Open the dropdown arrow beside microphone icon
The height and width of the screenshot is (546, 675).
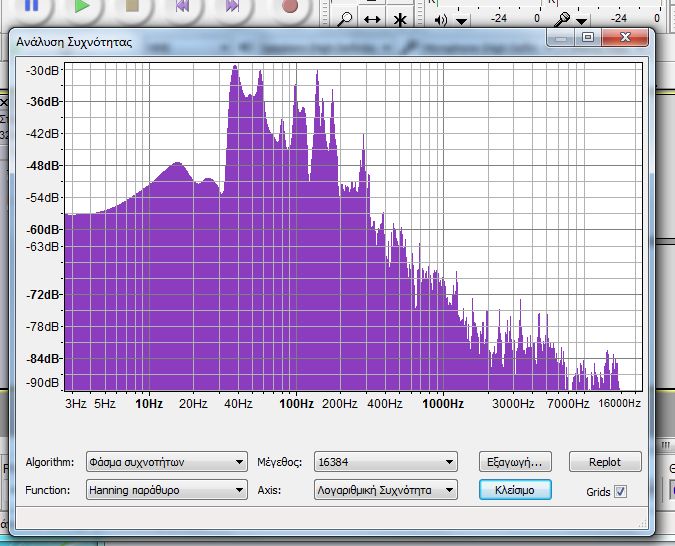coord(582,21)
